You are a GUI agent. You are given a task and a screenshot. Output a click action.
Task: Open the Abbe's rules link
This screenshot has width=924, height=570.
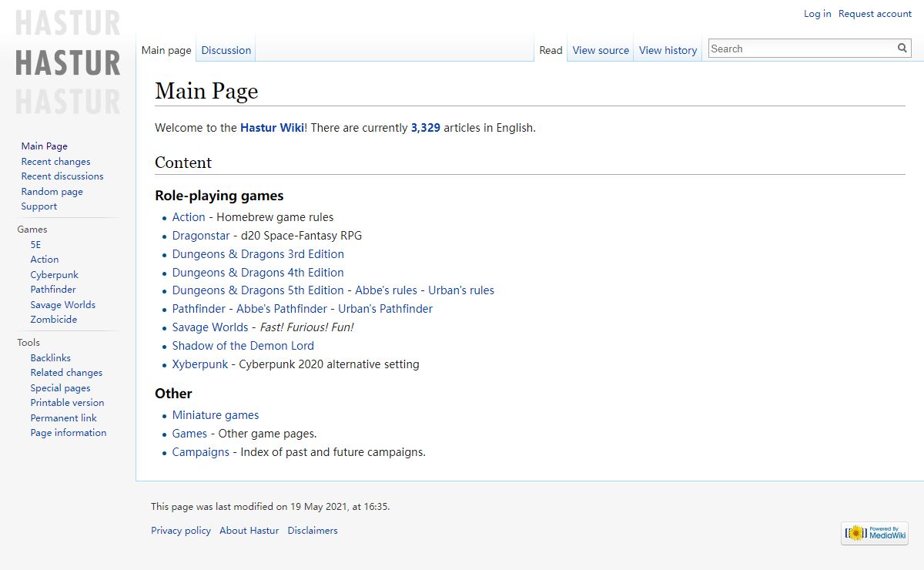point(386,290)
